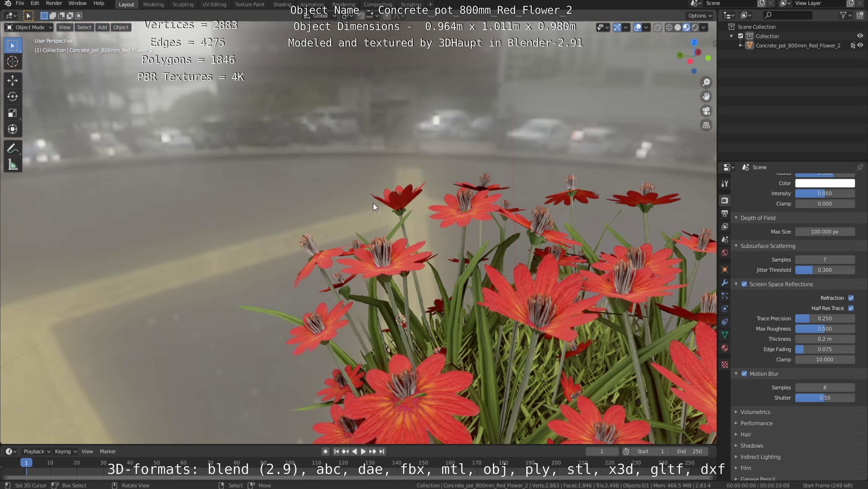Open the Scene properties tab
868x489 pixels.
[x=725, y=240]
